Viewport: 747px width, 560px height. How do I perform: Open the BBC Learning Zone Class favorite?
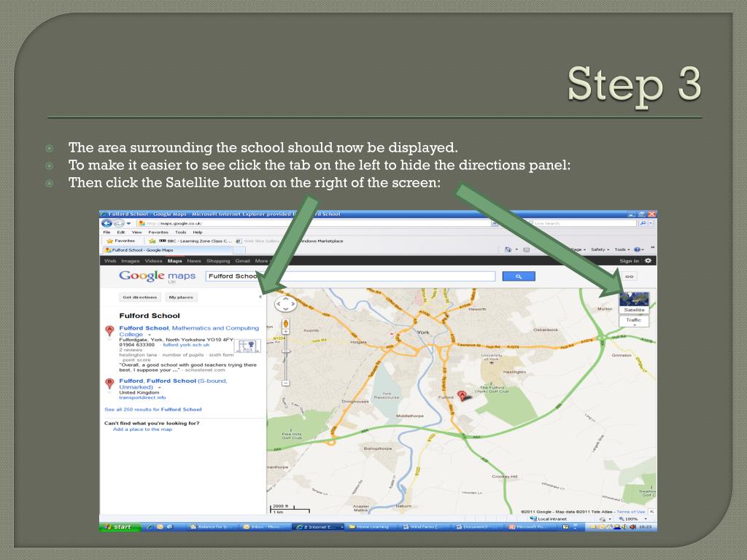pos(196,241)
